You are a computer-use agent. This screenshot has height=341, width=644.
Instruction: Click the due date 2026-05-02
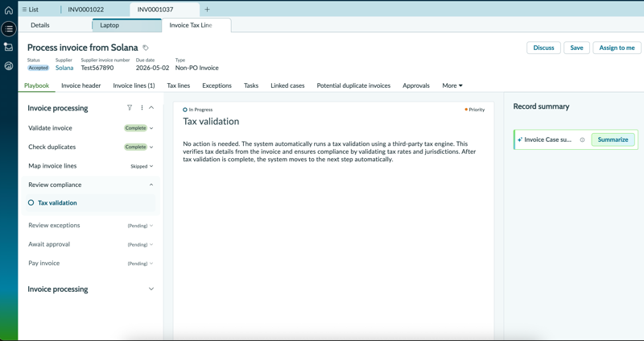click(x=152, y=68)
